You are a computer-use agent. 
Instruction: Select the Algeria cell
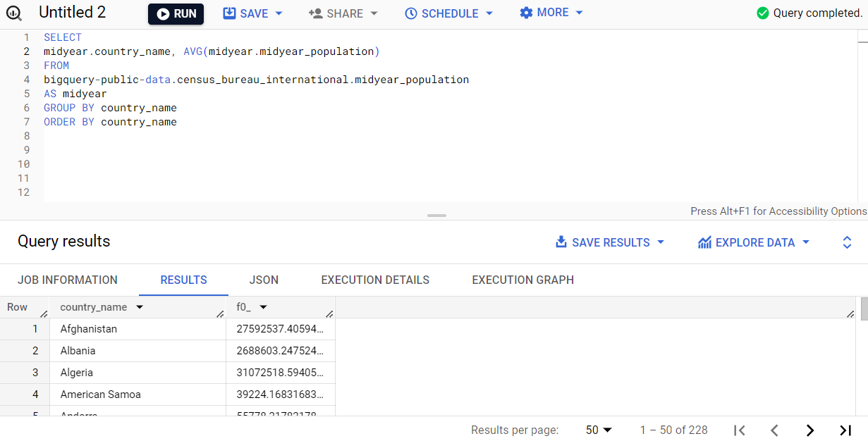point(137,373)
